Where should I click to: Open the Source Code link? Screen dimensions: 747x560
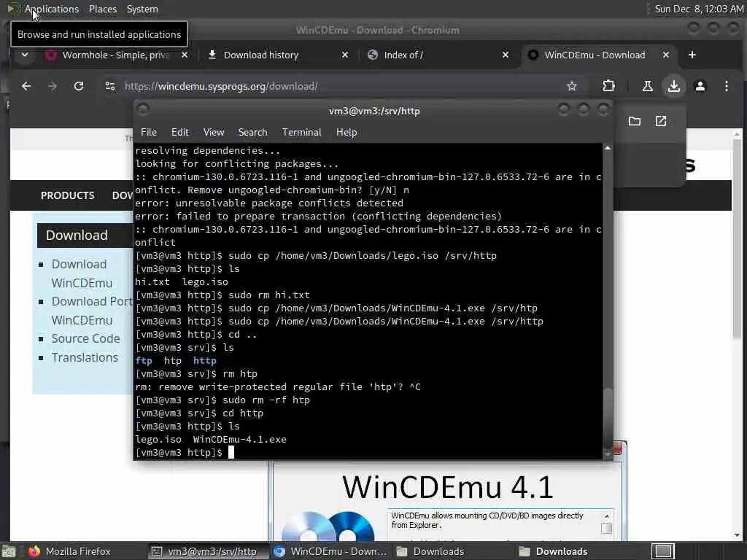coord(85,338)
